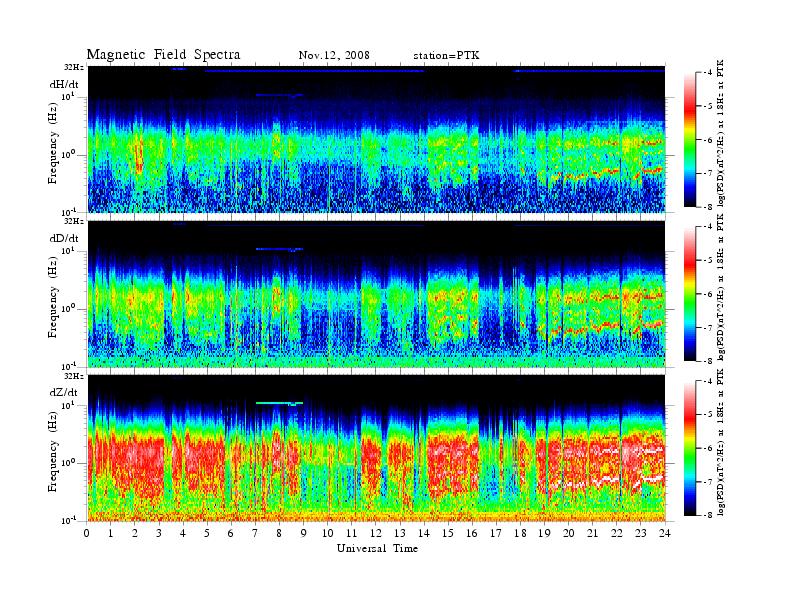Click the color bar beside the dH/dt panel
Screen dimensions: 792x612
(x=690, y=140)
